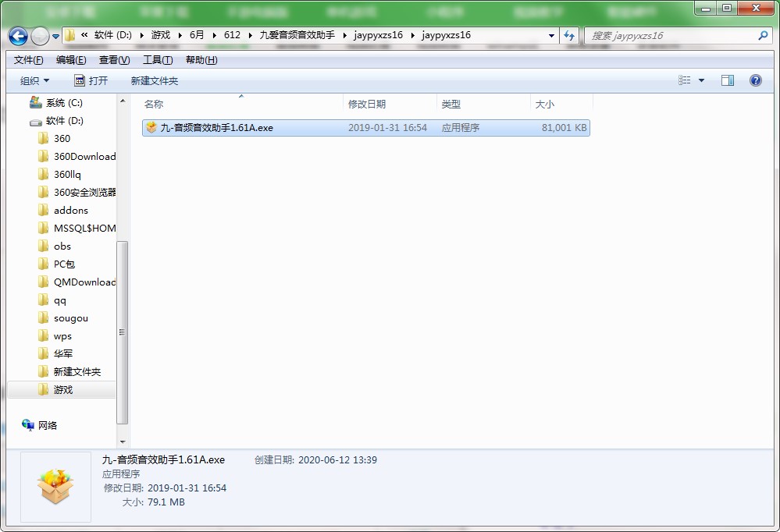The image size is (780, 532).
Task: Open the 华军 folder in sidebar
Action: (x=55, y=354)
